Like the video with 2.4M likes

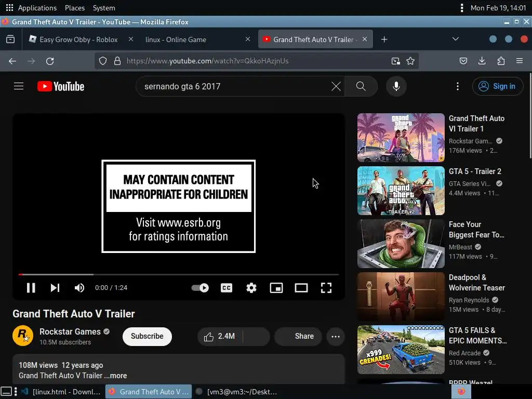pyautogui.click(x=220, y=336)
